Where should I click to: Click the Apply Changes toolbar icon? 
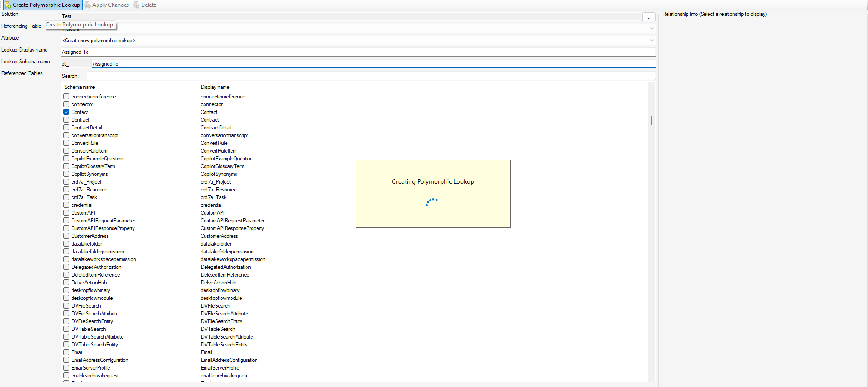pyautogui.click(x=88, y=5)
